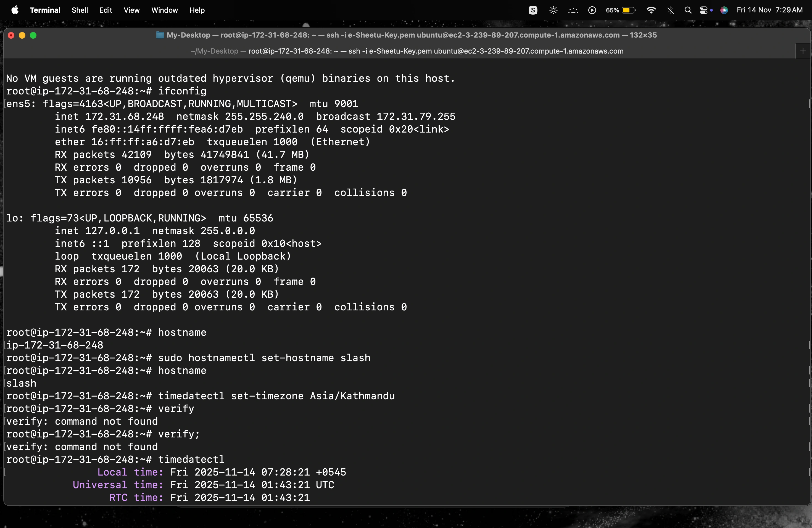Open the Apple menu
Viewport: 812px width, 528px height.
coord(15,10)
